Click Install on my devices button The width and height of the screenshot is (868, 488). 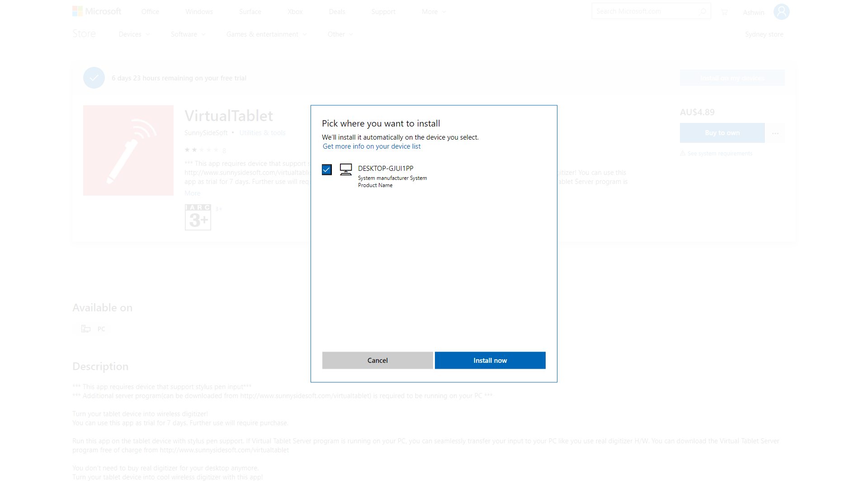click(732, 78)
